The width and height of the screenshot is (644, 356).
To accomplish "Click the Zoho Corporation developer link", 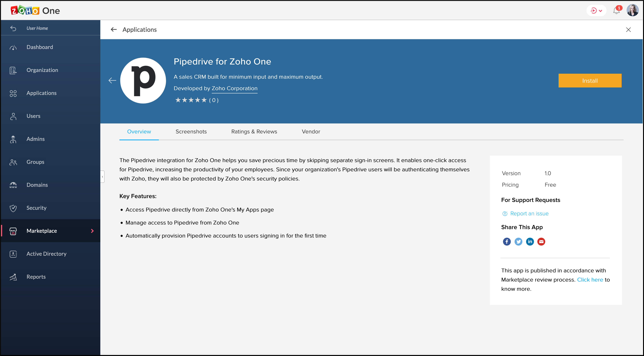I will (235, 88).
